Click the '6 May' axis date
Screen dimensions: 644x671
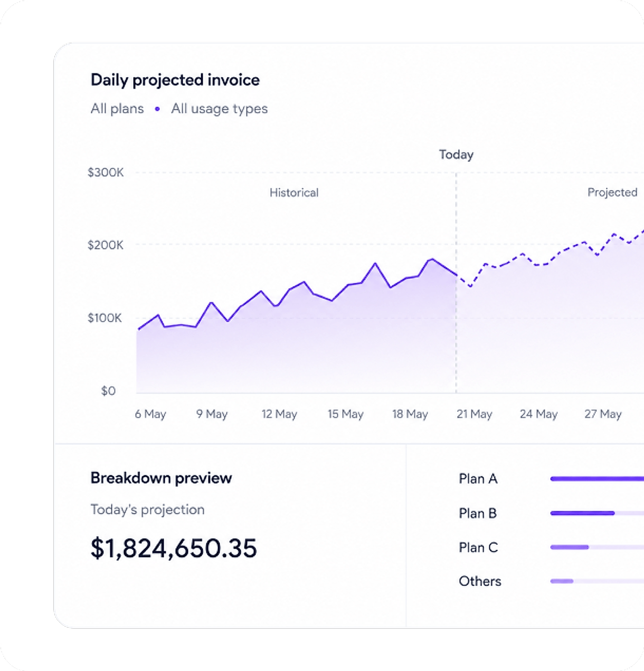[x=150, y=414]
